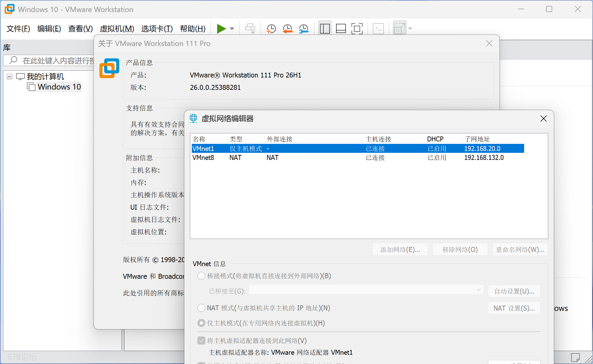Viewport: 593px width, 364px height.
Task: Select the 桥接模式 radio button
Action: point(201,276)
